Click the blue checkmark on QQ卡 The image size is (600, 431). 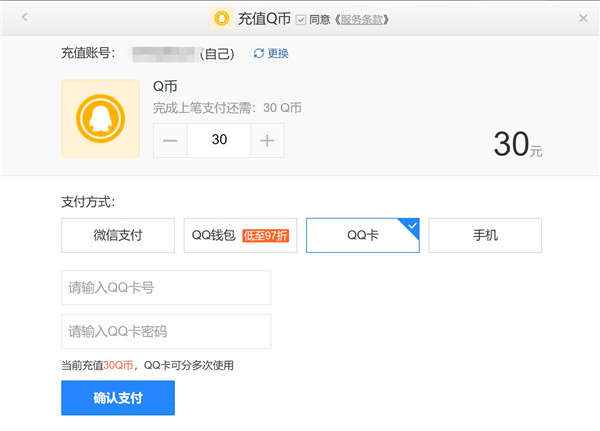point(412,226)
